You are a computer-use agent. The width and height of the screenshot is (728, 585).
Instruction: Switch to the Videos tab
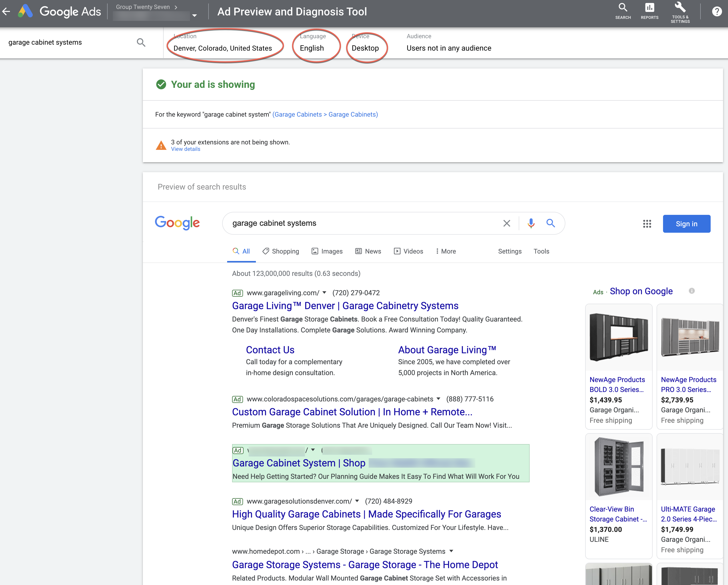coord(409,251)
